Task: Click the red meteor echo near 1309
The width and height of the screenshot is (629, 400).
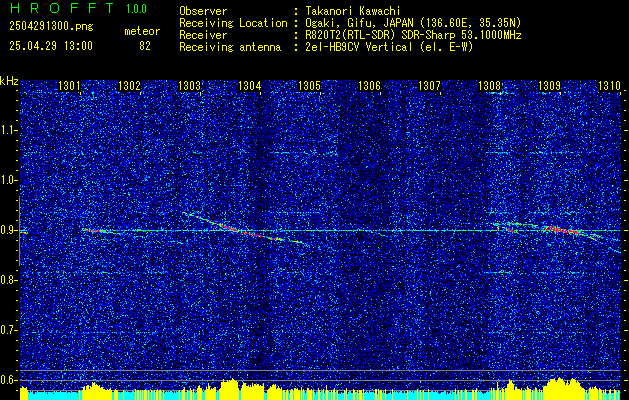Action: point(562,230)
